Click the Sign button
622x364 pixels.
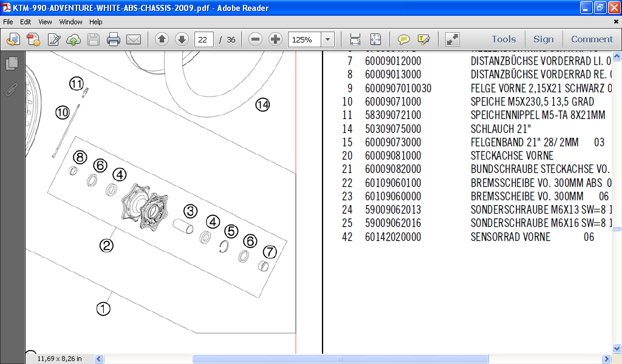pyautogui.click(x=543, y=39)
